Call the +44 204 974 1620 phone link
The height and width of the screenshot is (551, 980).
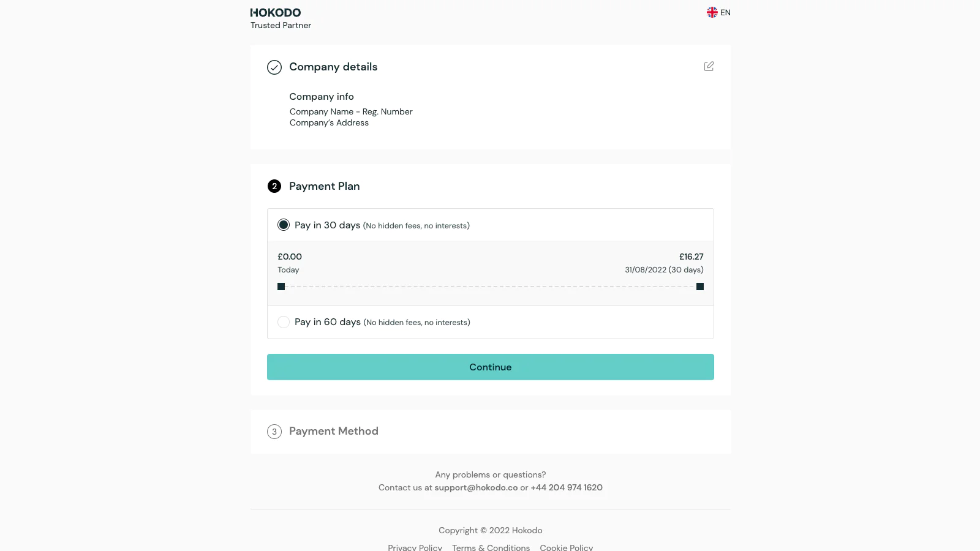pyautogui.click(x=567, y=487)
